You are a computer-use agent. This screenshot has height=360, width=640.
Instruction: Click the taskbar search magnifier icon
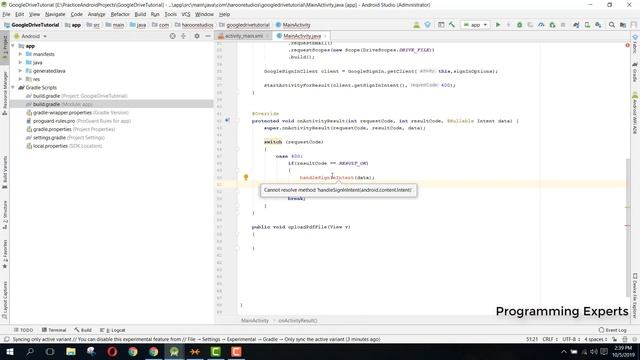click(30, 351)
